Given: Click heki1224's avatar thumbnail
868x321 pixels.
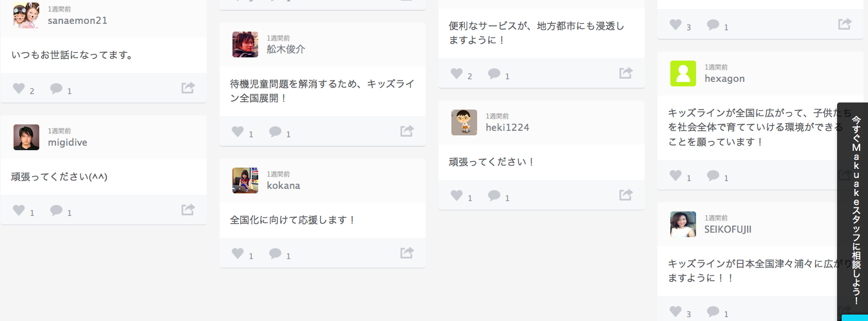Looking at the screenshot, I should 464,122.
